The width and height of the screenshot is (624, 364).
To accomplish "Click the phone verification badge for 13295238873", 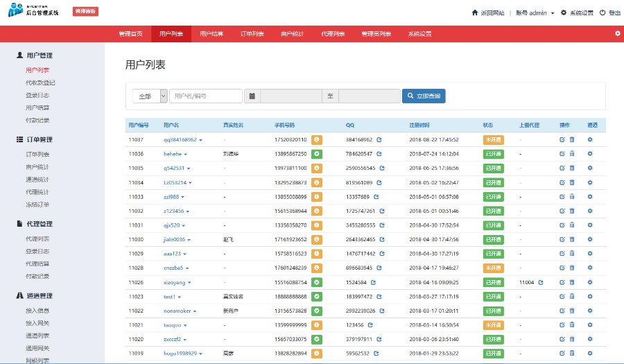I will click(316, 182).
